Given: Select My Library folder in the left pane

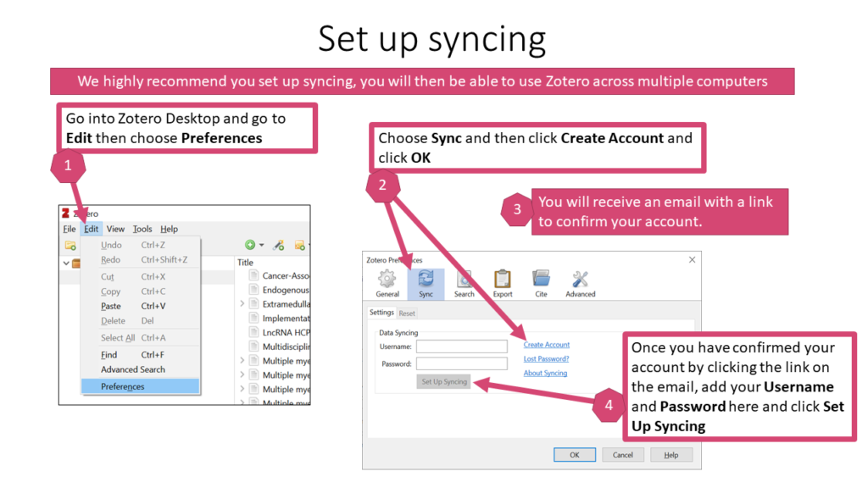Looking at the screenshot, I should click(x=77, y=263).
